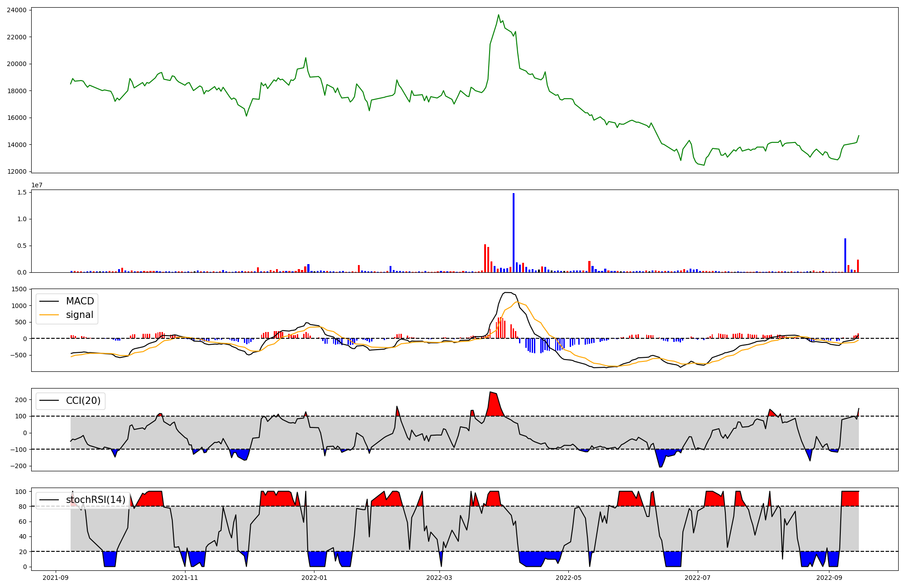Image resolution: width=905 pixels, height=588 pixels.
Task: Click the MACD legend entry
Action: (80, 301)
